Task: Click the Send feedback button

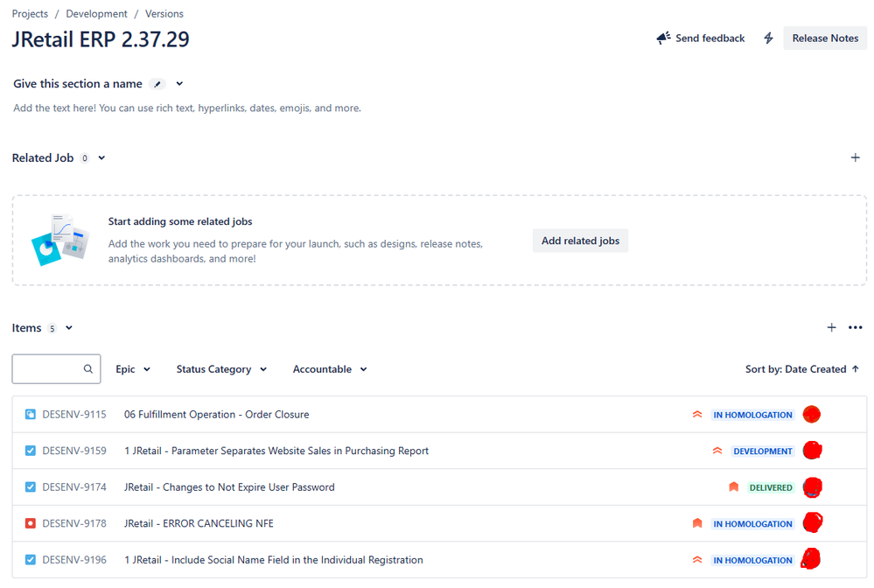Action: pos(701,38)
